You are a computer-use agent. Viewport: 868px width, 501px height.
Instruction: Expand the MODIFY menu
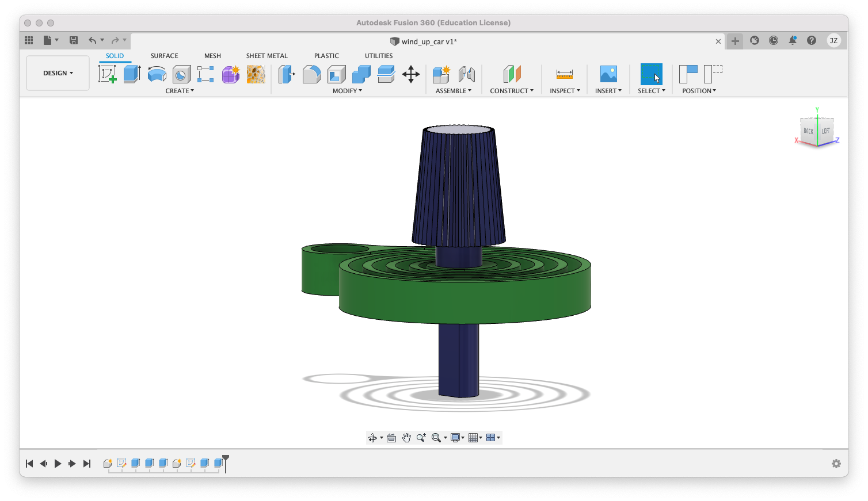(348, 91)
